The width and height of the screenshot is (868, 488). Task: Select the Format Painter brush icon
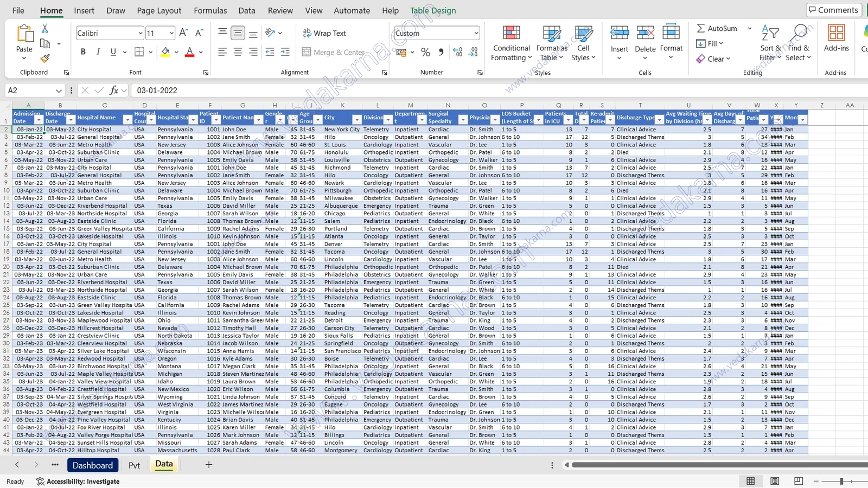45,58
